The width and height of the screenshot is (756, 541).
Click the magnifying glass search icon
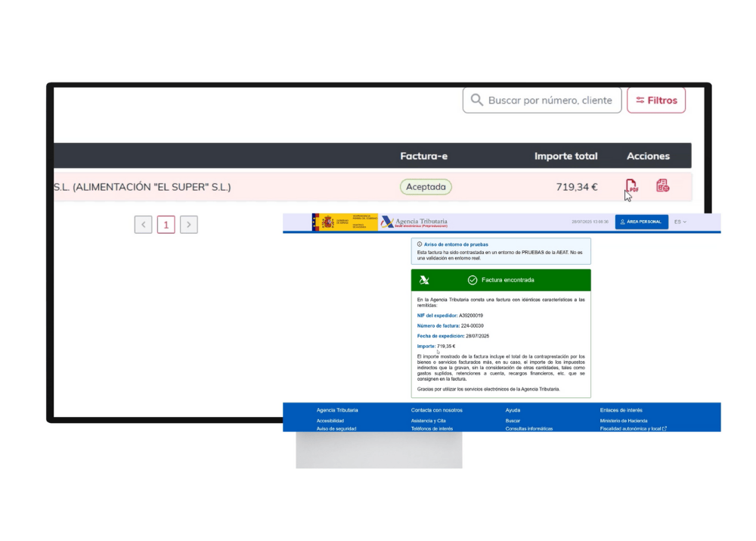[476, 100]
